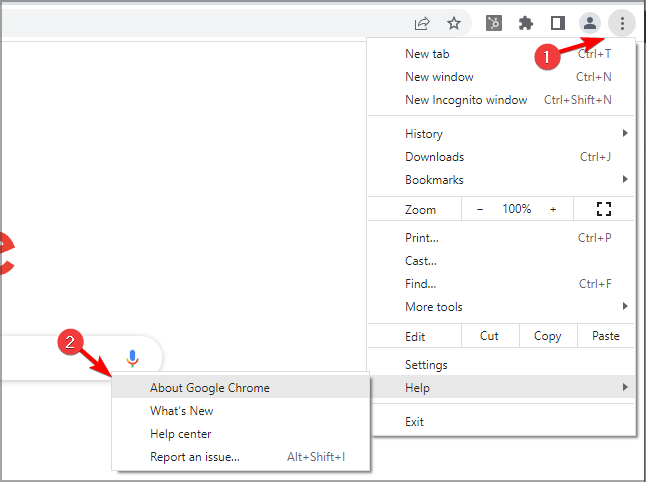Expand the History submenu
This screenshot has height=482, width=646.
coord(501,133)
